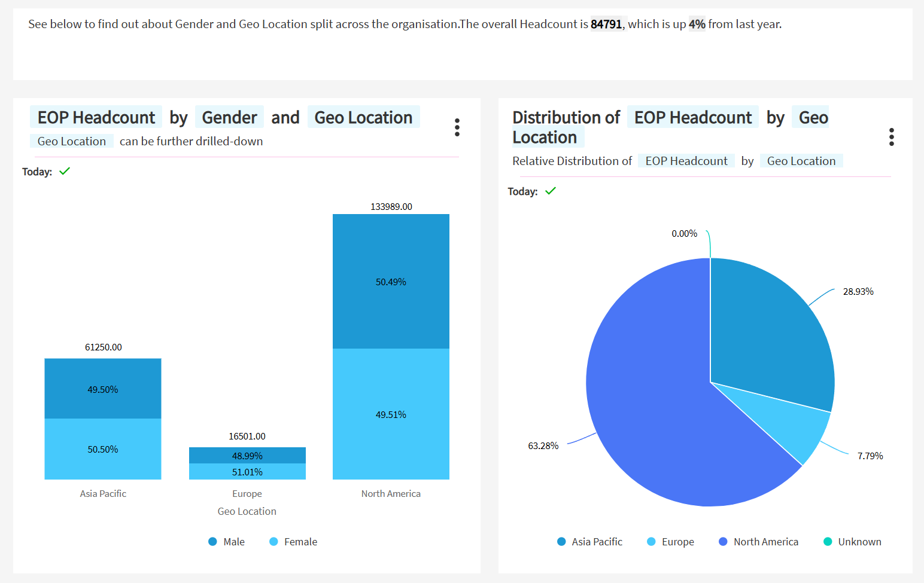Click Geo Location chip in pie subtitle

801,161
